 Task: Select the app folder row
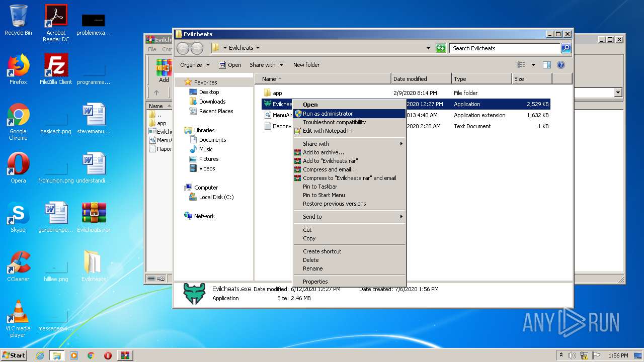(x=406, y=93)
